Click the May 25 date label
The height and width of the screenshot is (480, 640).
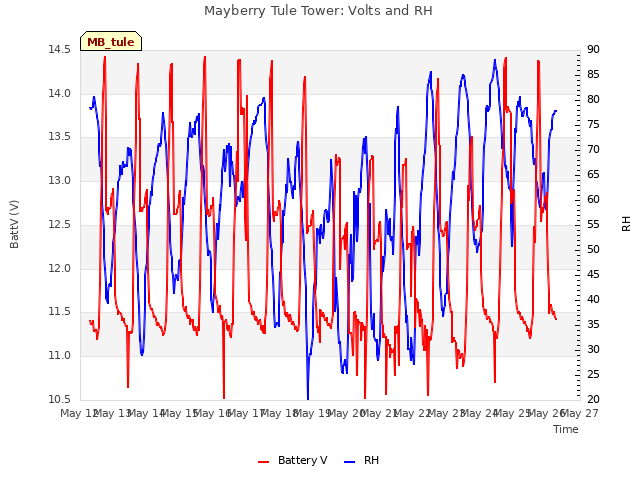click(513, 413)
